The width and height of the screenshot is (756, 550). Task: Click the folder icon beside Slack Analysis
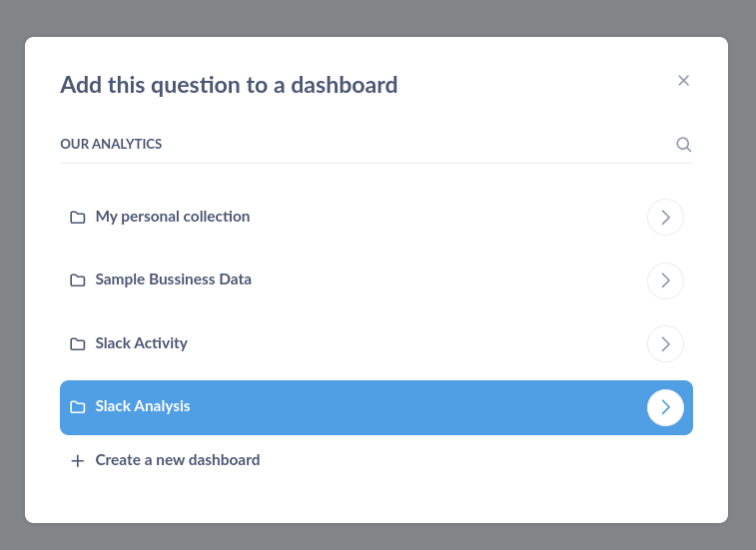coord(78,407)
